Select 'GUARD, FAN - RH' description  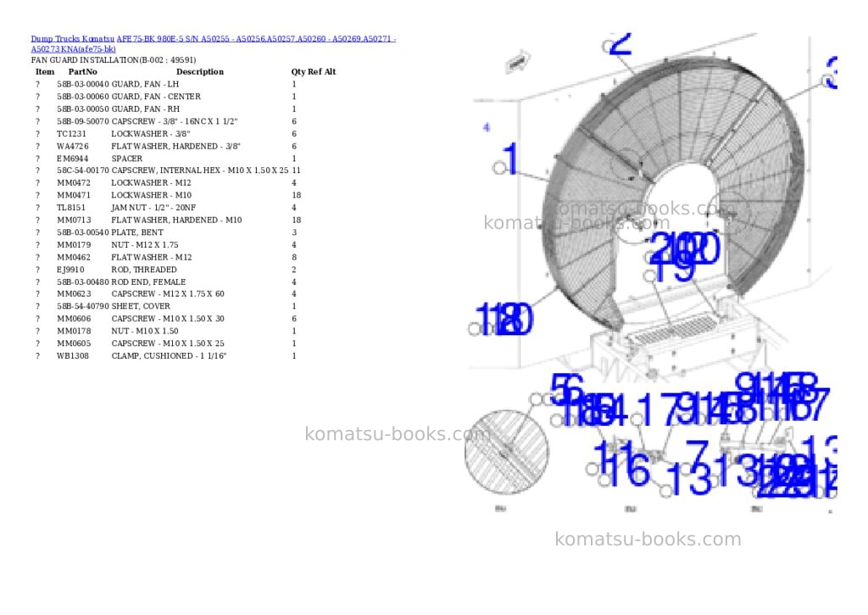point(146,109)
